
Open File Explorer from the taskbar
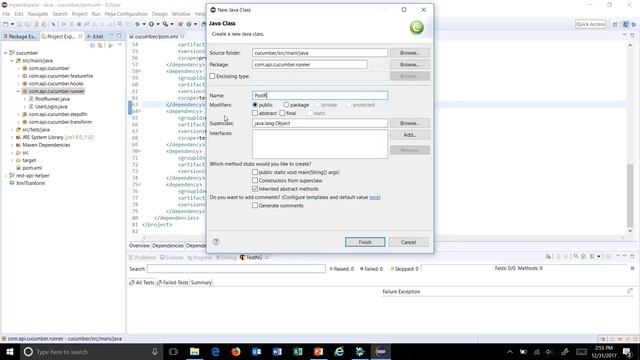pyautogui.click(x=195, y=351)
